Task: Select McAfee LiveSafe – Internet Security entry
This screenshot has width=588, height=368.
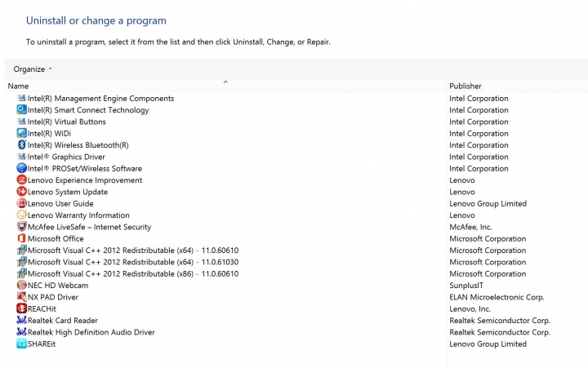Action: click(89, 227)
